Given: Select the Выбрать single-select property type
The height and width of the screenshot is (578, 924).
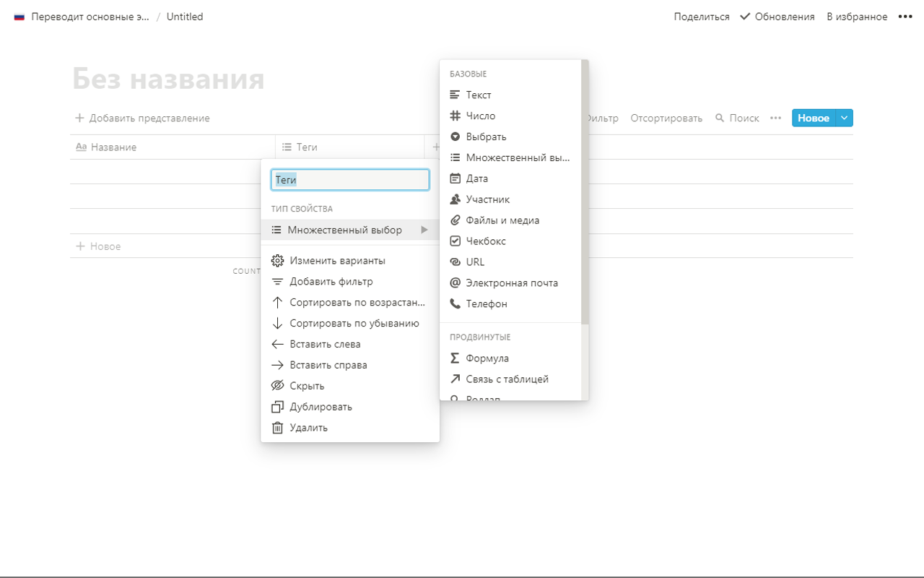Looking at the screenshot, I should [x=486, y=137].
